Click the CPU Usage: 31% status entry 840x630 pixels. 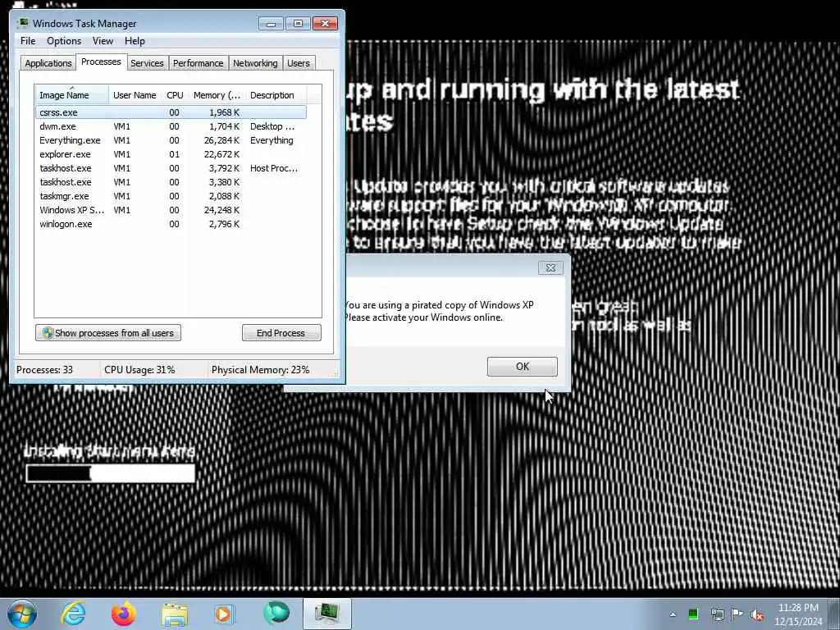[x=139, y=370]
